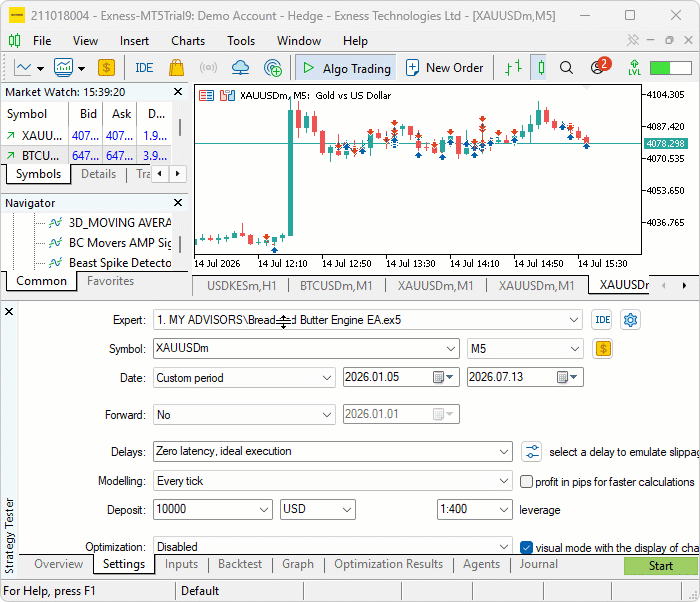Screen dimensions: 700x602
Task: Toggle profit in pips checkbox
Action: (526, 481)
